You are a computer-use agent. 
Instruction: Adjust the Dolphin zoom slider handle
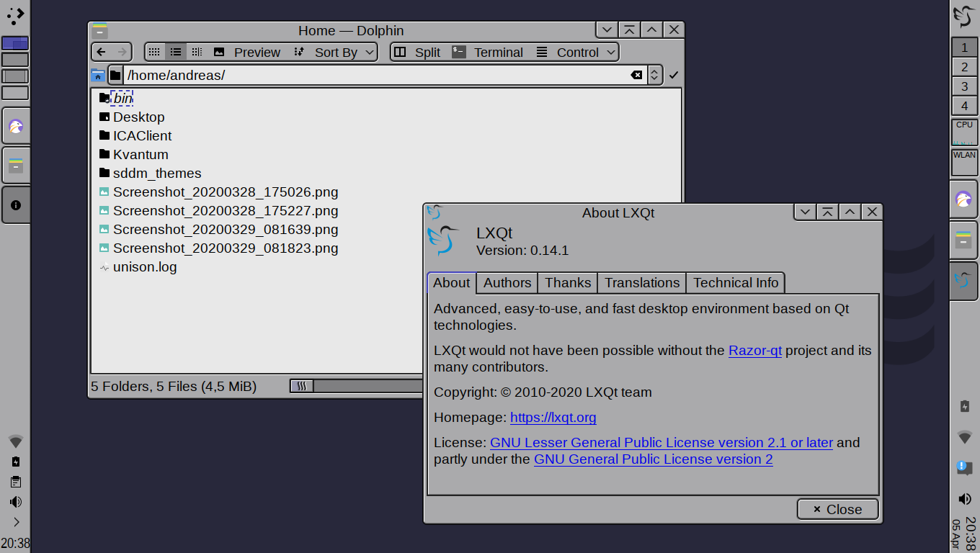(302, 387)
